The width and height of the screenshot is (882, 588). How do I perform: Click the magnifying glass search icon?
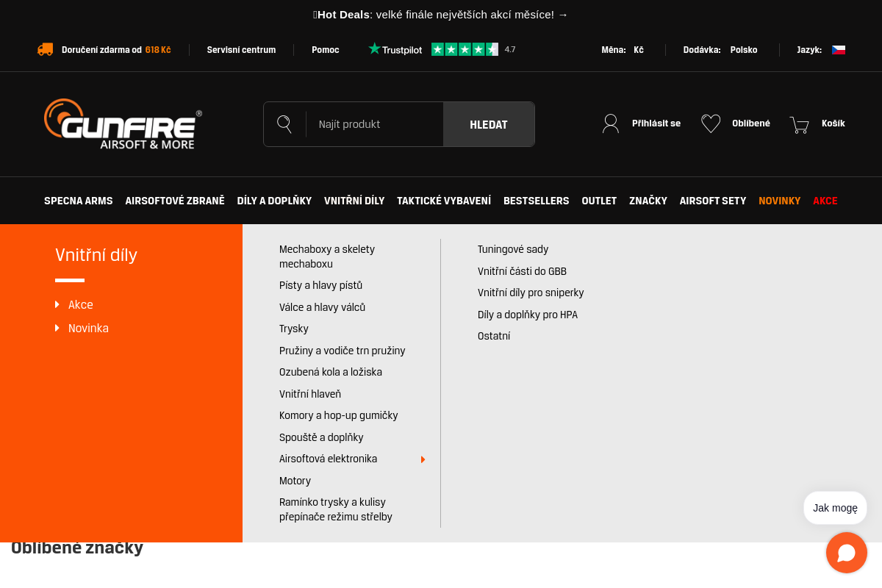click(284, 124)
